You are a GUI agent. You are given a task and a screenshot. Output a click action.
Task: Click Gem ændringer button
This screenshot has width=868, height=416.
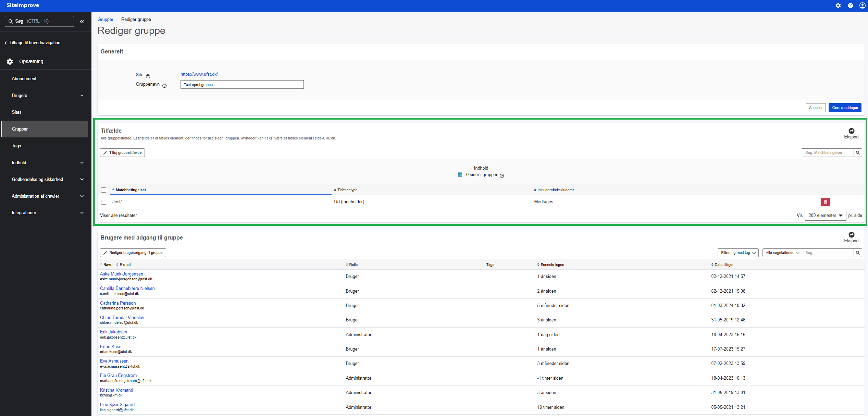[x=845, y=108]
